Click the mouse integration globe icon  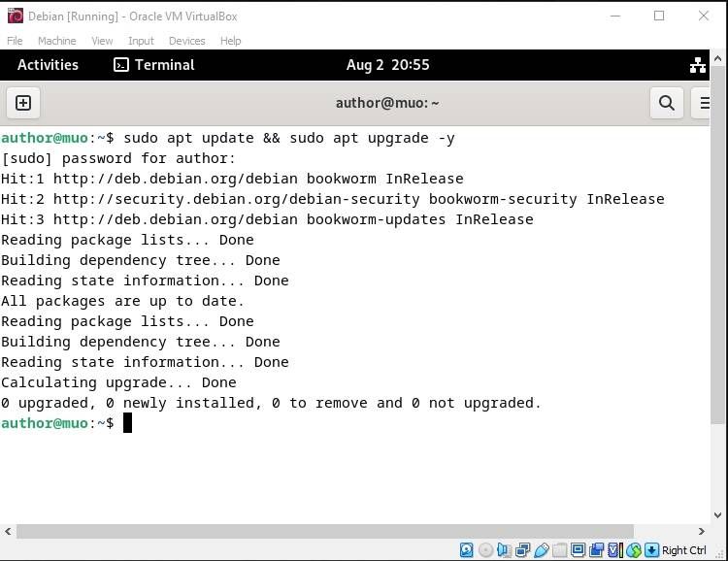click(x=634, y=550)
